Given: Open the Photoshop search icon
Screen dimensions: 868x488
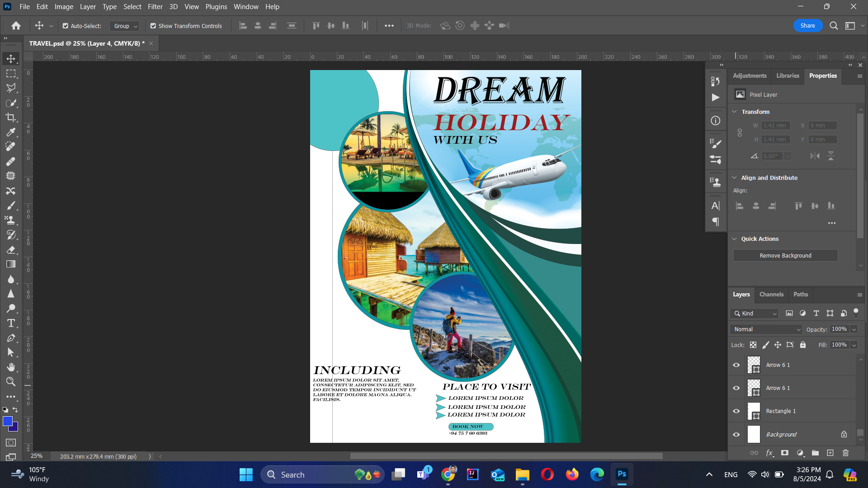Looking at the screenshot, I should pyautogui.click(x=834, y=26).
